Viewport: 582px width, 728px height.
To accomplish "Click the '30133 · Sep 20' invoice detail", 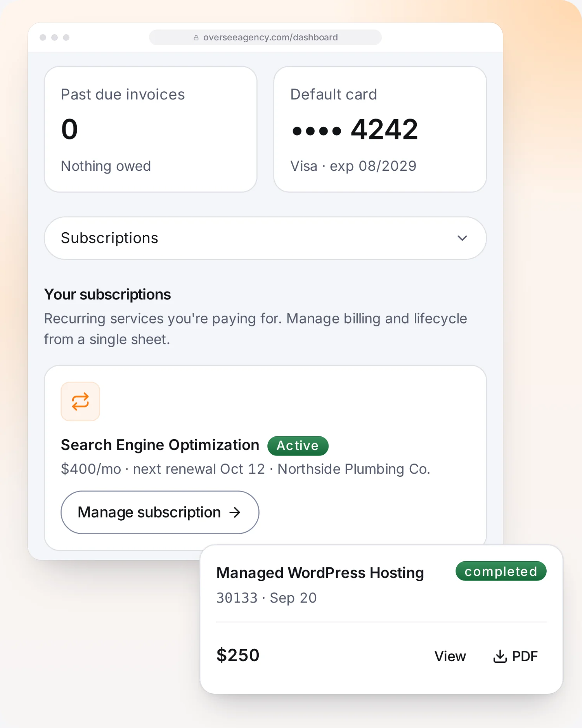I will pyautogui.click(x=267, y=598).
